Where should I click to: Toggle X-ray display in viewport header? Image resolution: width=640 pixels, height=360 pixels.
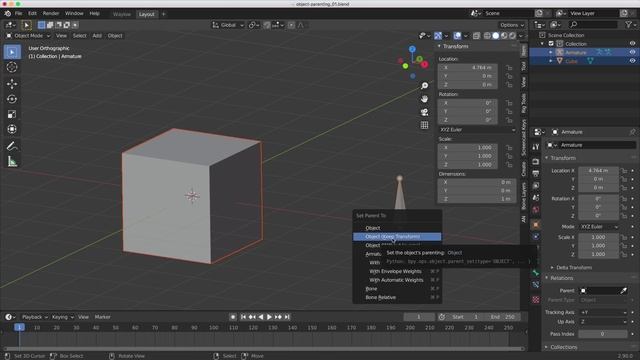coord(476,36)
